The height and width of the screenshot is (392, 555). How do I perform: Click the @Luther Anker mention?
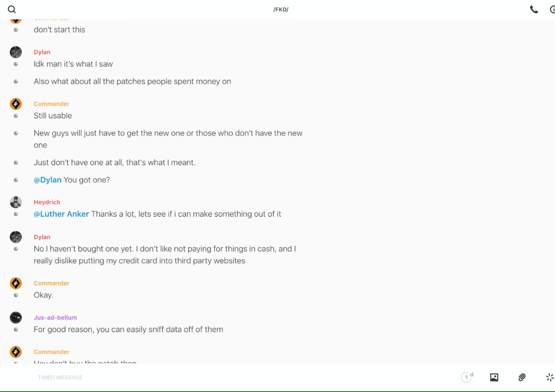point(61,214)
